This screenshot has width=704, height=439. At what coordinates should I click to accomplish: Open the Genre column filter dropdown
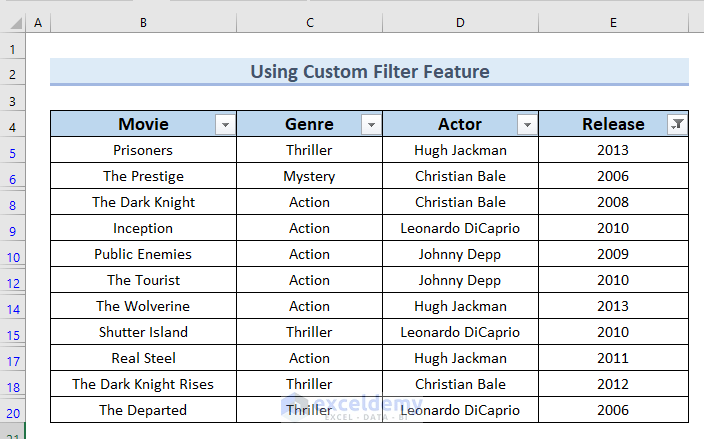click(371, 125)
